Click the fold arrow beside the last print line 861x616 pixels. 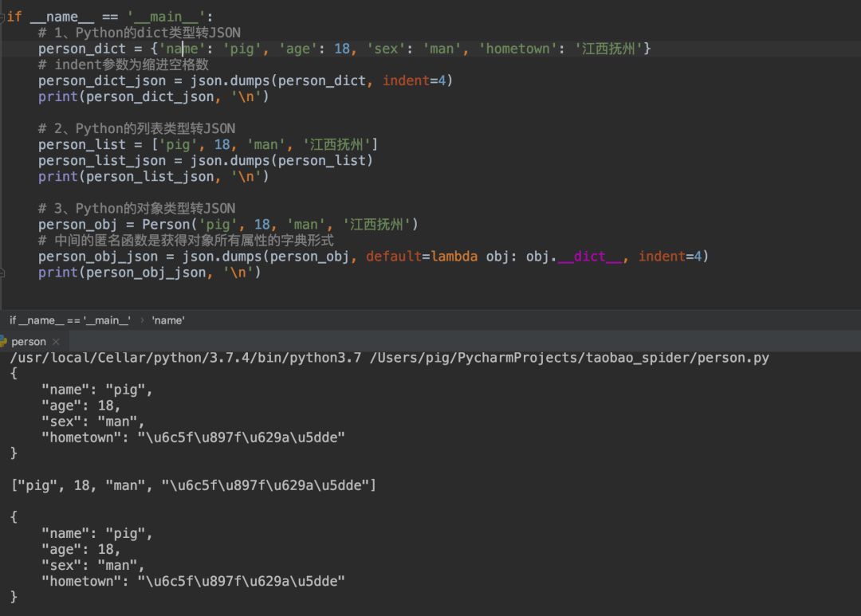click(4, 272)
